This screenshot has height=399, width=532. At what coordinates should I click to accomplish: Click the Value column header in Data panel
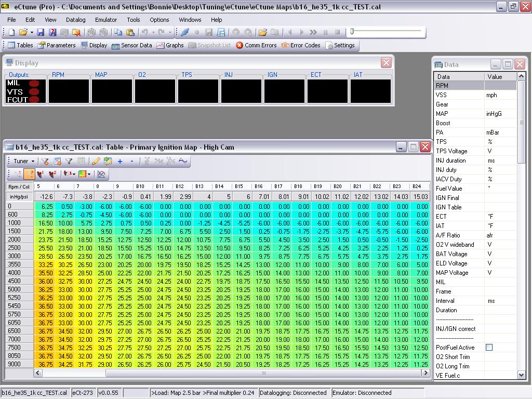(500, 77)
